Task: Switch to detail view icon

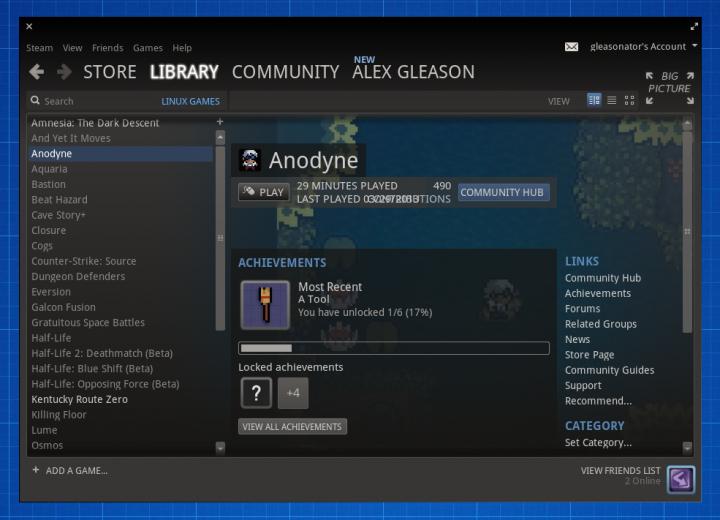Action: coord(594,100)
